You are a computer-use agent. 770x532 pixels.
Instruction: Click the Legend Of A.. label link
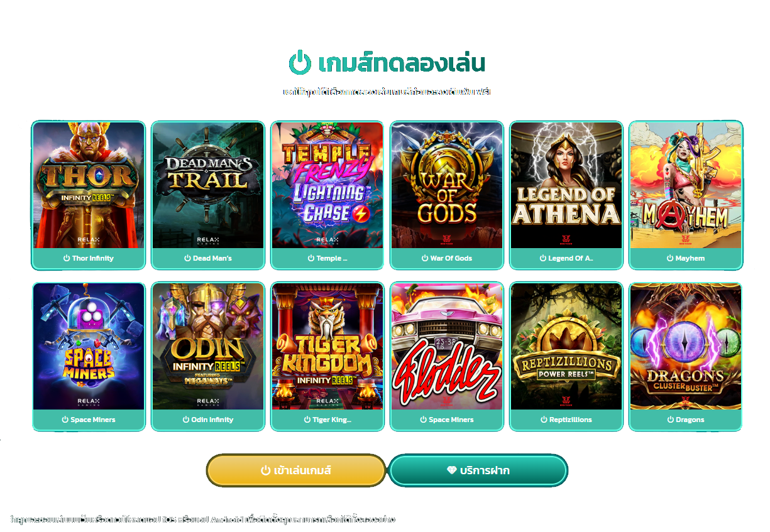click(x=571, y=258)
